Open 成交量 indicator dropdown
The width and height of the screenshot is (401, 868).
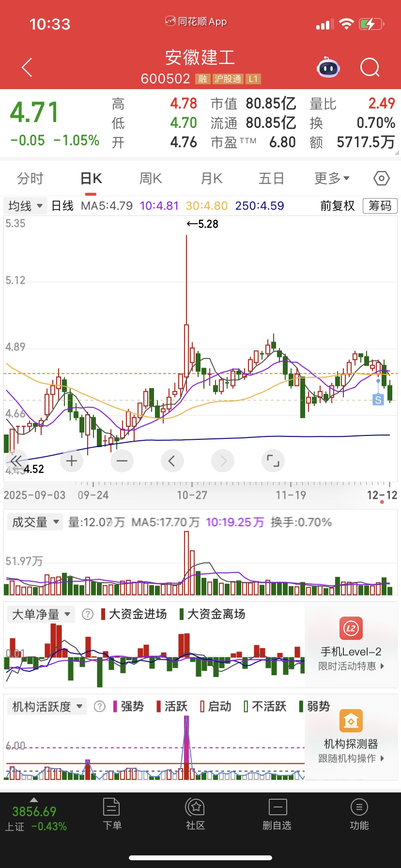35,522
